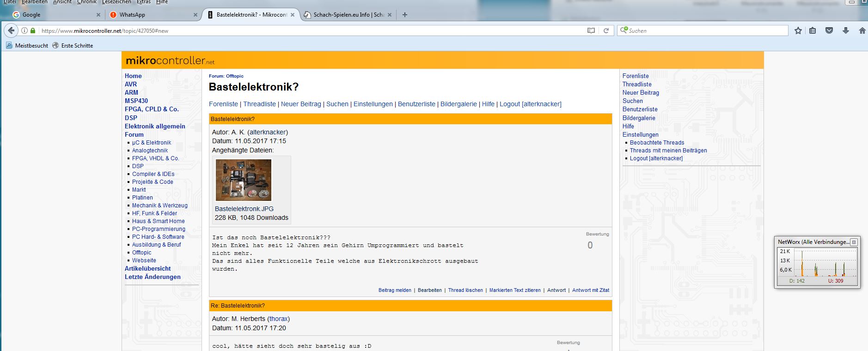
Task: Open the Meistbesucht bookmarks folder
Action: (x=27, y=45)
